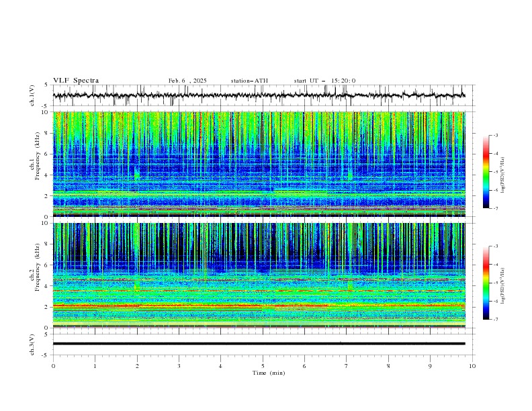532x411 pixels.
Task: Click the time axis tick label '3'
Action: coord(179,366)
